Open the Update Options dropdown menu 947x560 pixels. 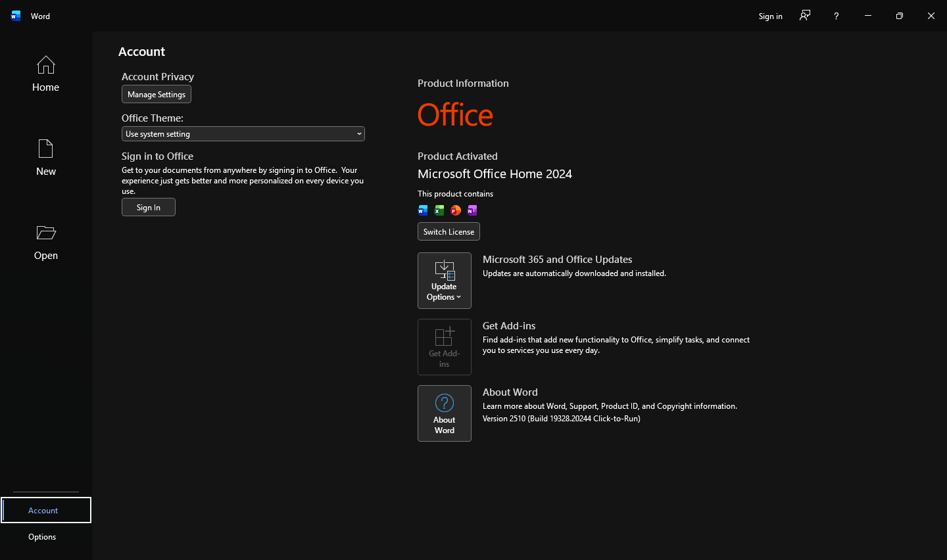click(x=445, y=281)
